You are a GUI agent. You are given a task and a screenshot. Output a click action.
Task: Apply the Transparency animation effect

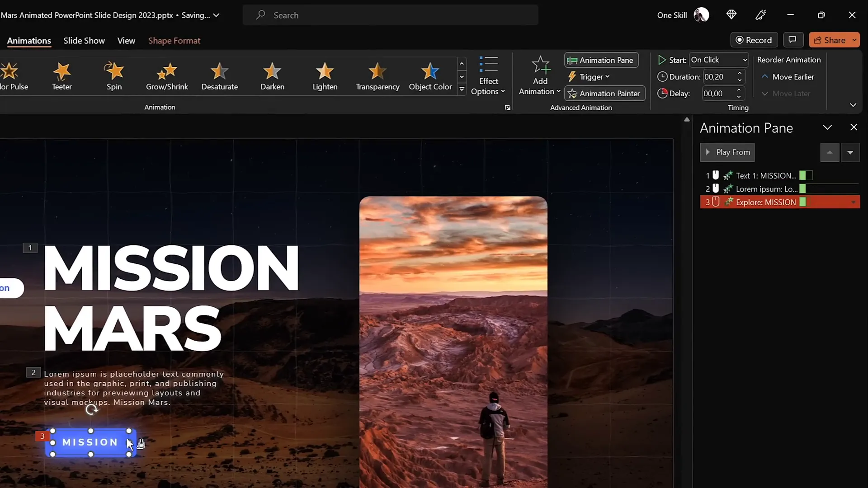(x=377, y=76)
